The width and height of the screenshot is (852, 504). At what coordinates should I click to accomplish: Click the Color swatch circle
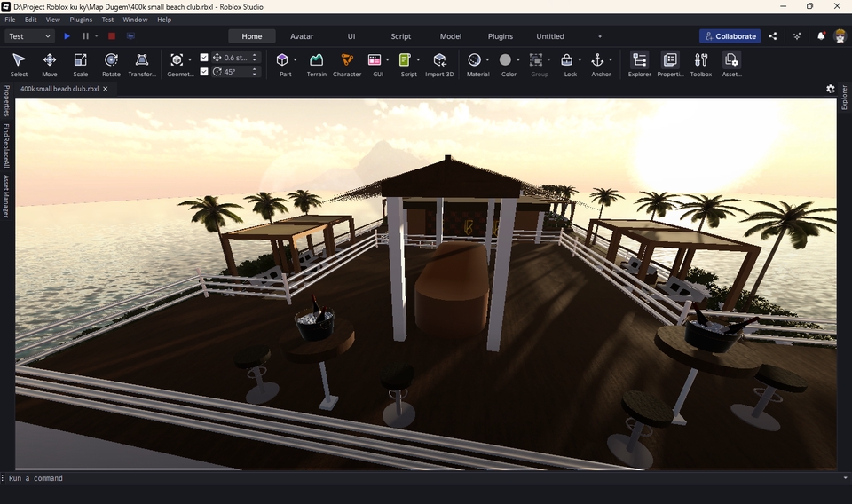coord(505,60)
